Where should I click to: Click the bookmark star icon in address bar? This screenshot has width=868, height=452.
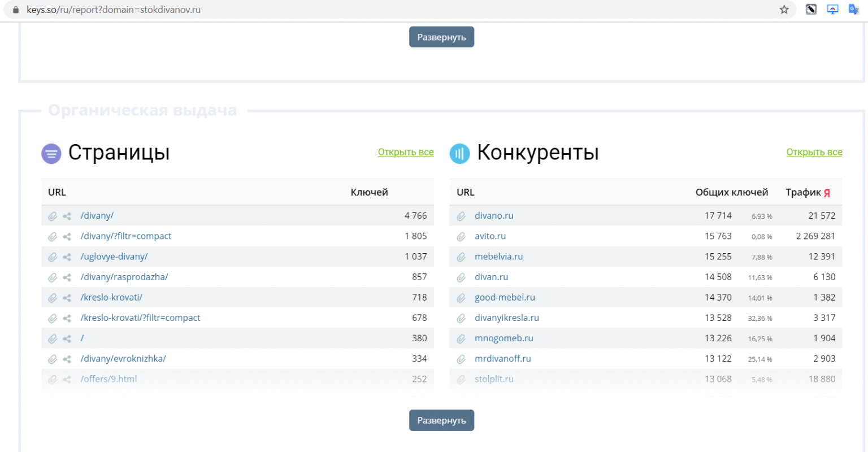pyautogui.click(x=784, y=10)
